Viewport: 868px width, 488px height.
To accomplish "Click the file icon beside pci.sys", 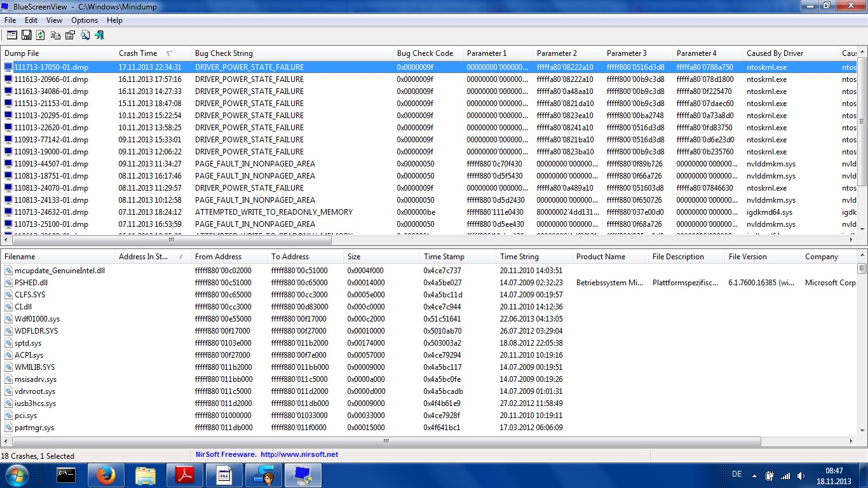I will [8, 416].
